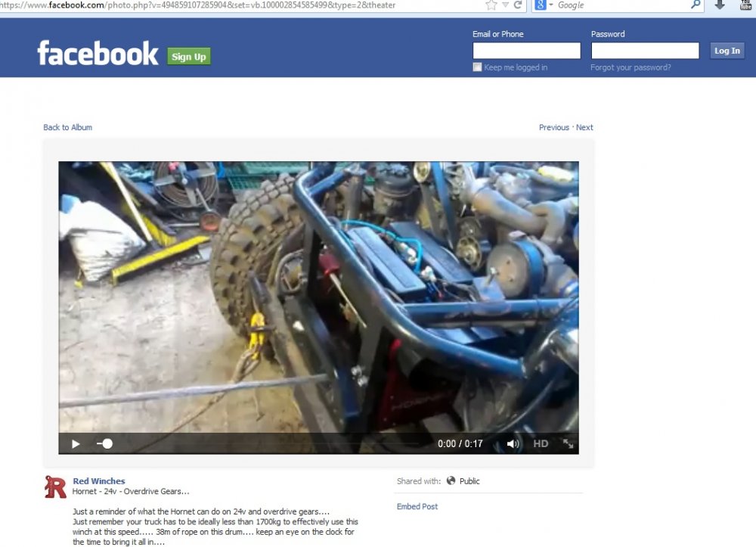Check the Keep me logged in box
This screenshot has width=756, height=547.
click(x=477, y=67)
